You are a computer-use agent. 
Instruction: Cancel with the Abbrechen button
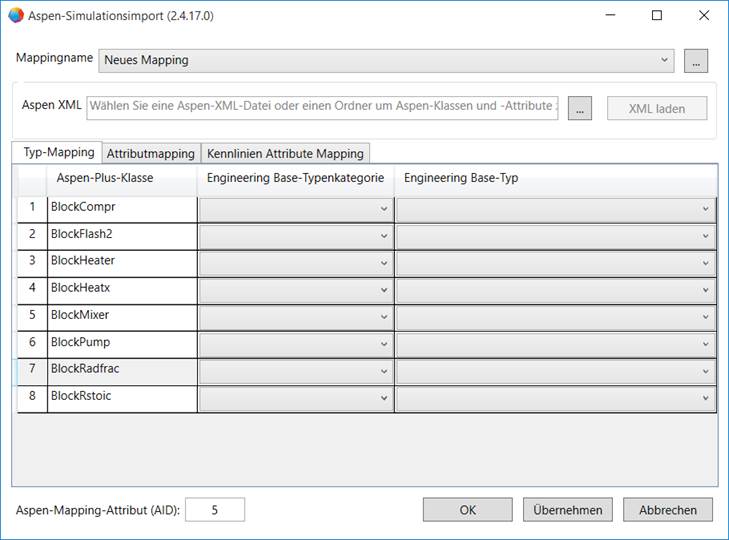click(668, 510)
